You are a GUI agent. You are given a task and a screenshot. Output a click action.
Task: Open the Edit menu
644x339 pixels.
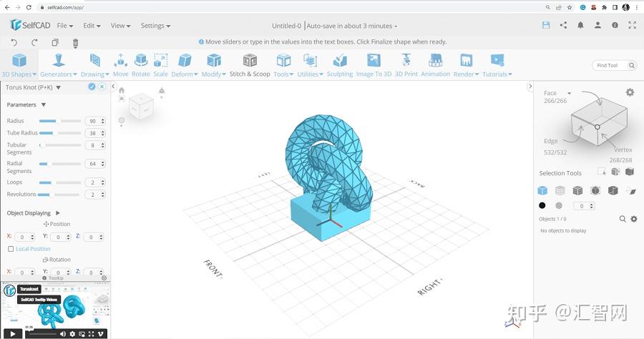pyautogui.click(x=92, y=26)
